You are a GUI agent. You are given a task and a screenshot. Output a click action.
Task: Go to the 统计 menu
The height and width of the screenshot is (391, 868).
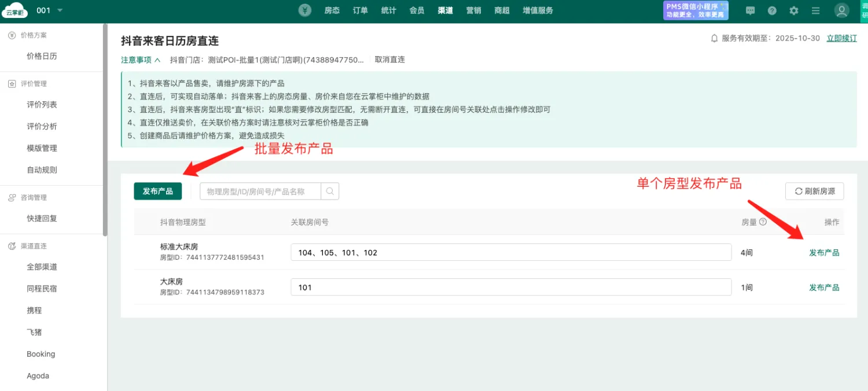tap(389, 10)
